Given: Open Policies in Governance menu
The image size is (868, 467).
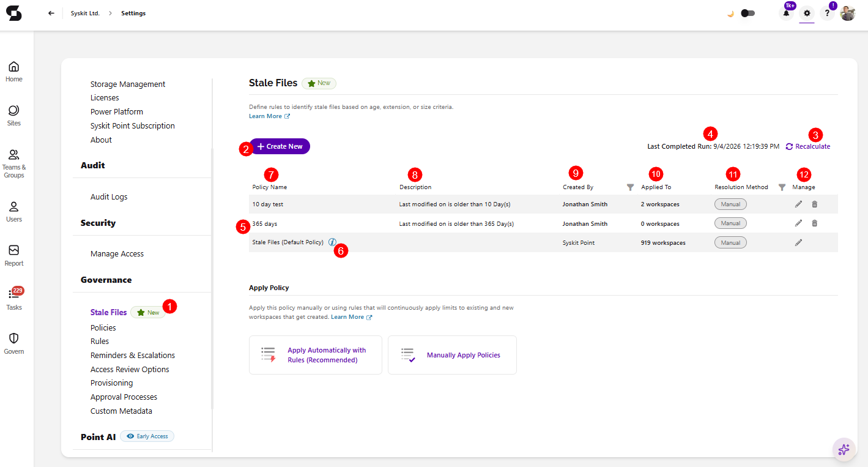Looking at the screenshot, I should (x=103, y=327).
